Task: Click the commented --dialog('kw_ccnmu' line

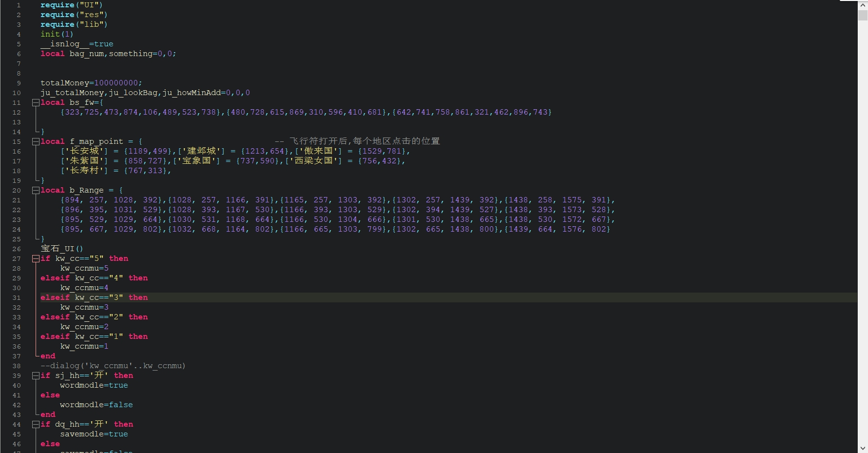Action: [113, 366]
